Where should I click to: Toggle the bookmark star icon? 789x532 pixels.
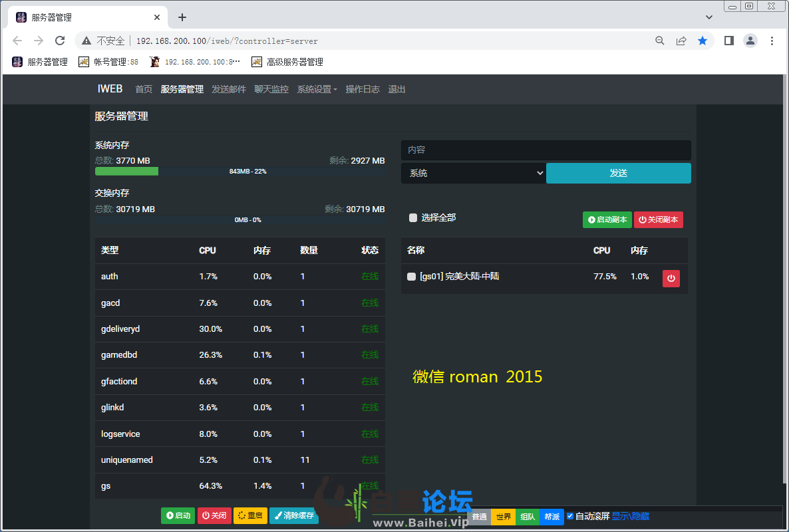pos(703,41)
